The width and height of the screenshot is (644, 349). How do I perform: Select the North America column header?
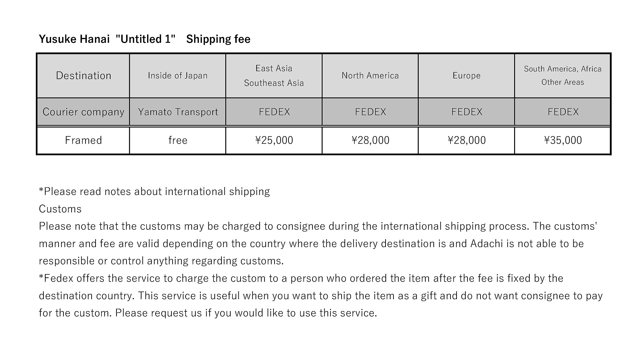click(370, 75)
